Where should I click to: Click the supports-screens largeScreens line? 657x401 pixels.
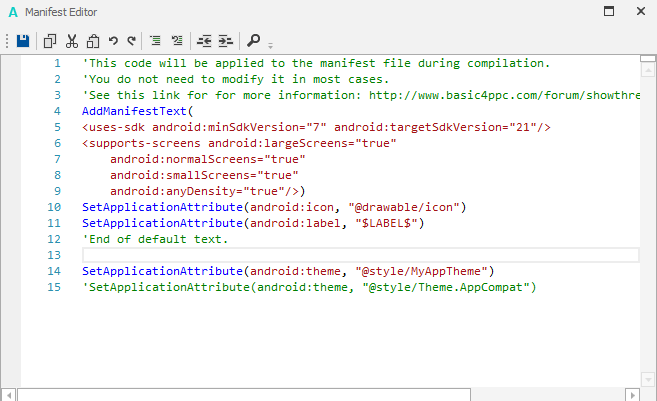pyautogui.click(x=239, y=143)
